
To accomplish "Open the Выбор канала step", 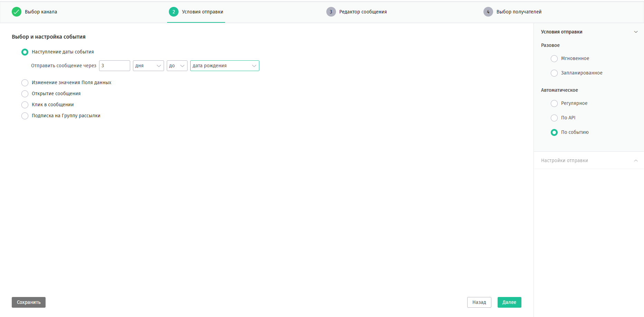I will pos(41,12).
